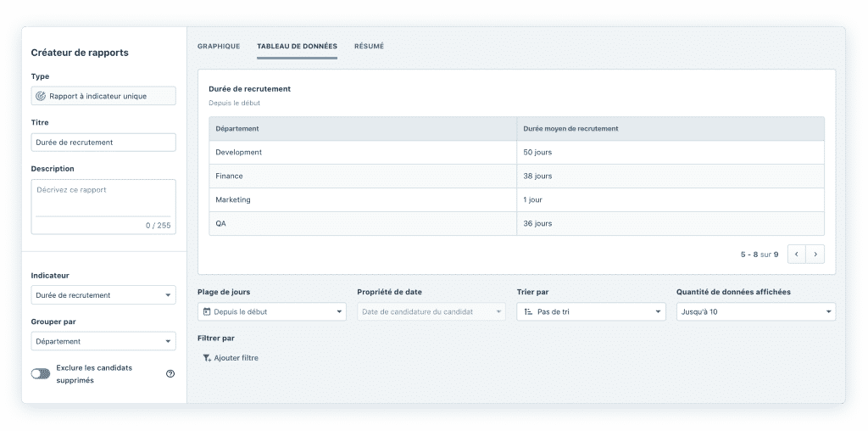Viewport: 868px width, 431px height.
Task: Open the Propriété de date dropdown
Action: coord(431,311)
